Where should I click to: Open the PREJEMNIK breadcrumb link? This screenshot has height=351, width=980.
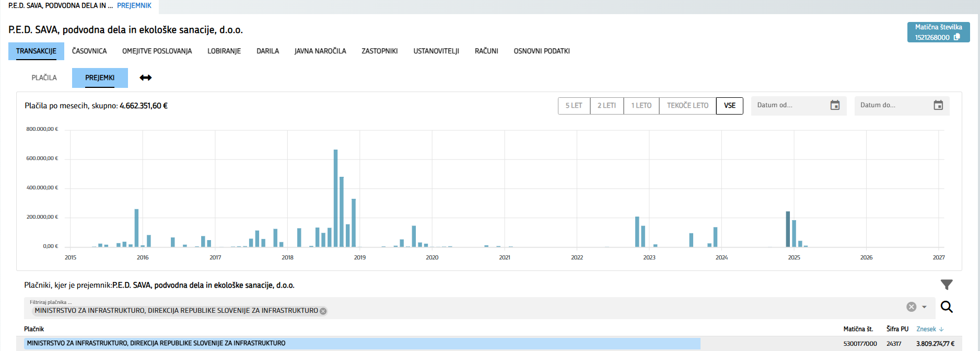click(x=134, y=6)
